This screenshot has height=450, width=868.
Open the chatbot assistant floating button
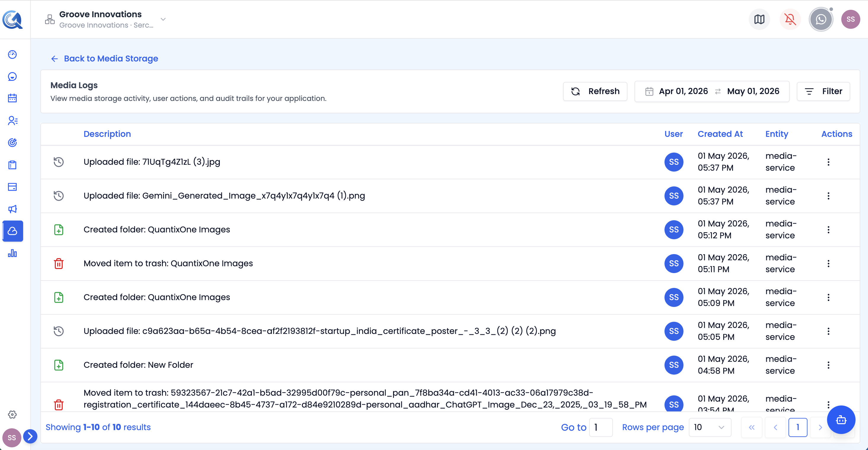click(x=841, y=420)
